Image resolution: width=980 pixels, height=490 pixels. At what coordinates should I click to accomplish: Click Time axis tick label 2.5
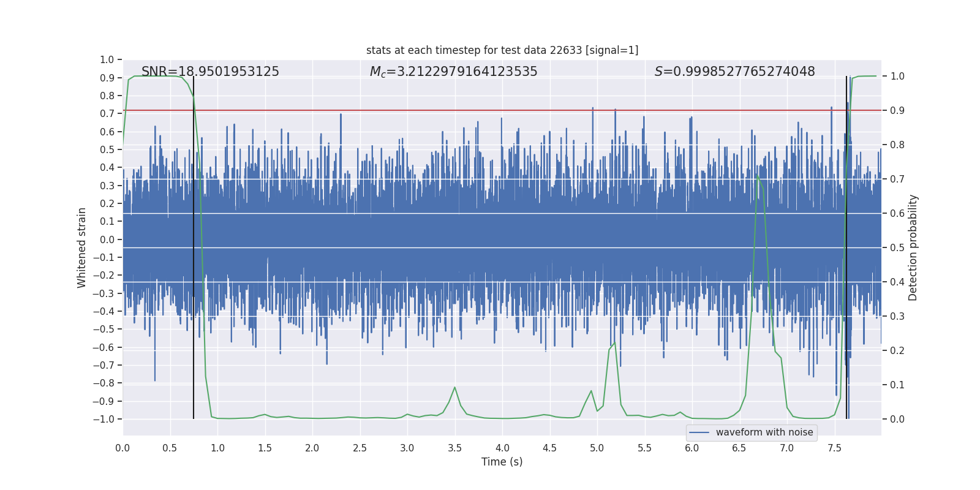click(360, 448)
